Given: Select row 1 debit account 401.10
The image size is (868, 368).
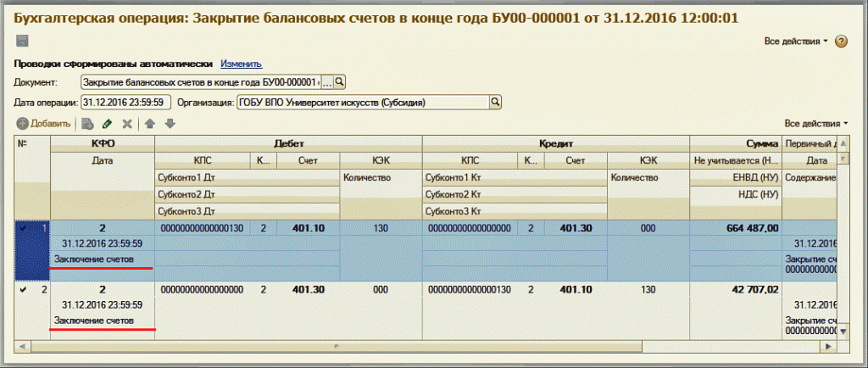Looking at the screenshot, I should (309, 228).
